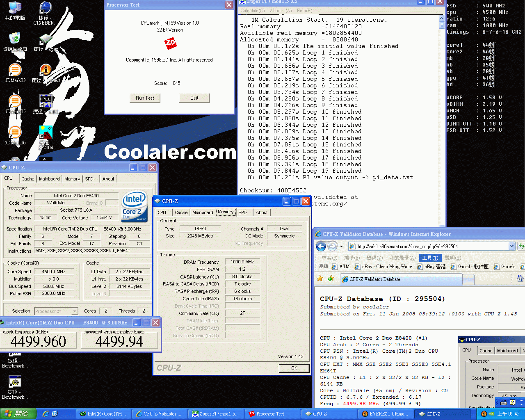
Task: Click the DRAM Frequency 1000.0 MHz value
Action: coord(242,262)
